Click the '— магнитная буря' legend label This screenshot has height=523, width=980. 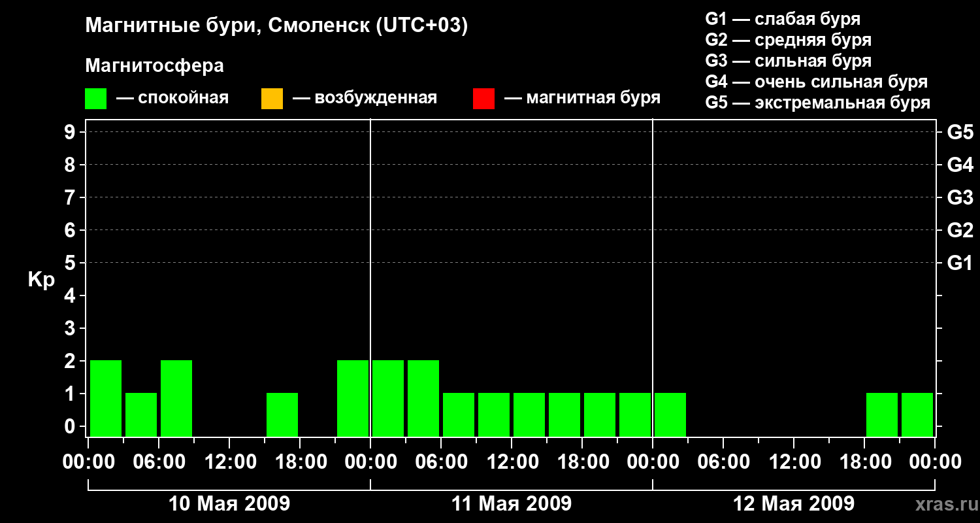coord(582,98)
